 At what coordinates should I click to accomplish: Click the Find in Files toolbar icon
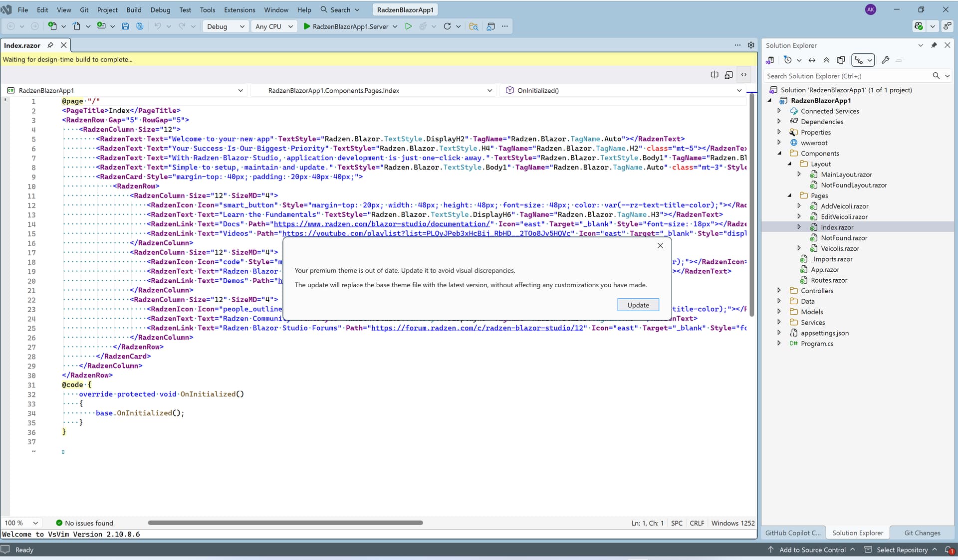[x=474, y=26]
